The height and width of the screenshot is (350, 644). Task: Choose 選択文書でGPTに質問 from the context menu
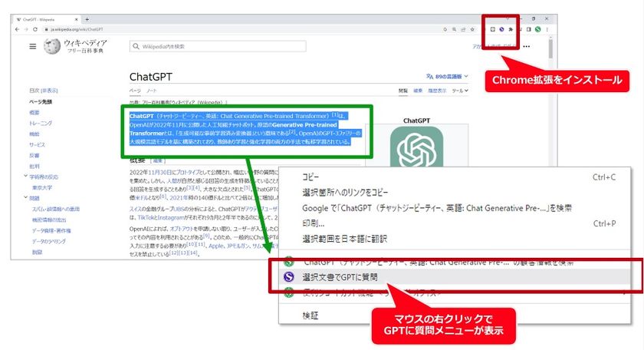click(455, 277)
